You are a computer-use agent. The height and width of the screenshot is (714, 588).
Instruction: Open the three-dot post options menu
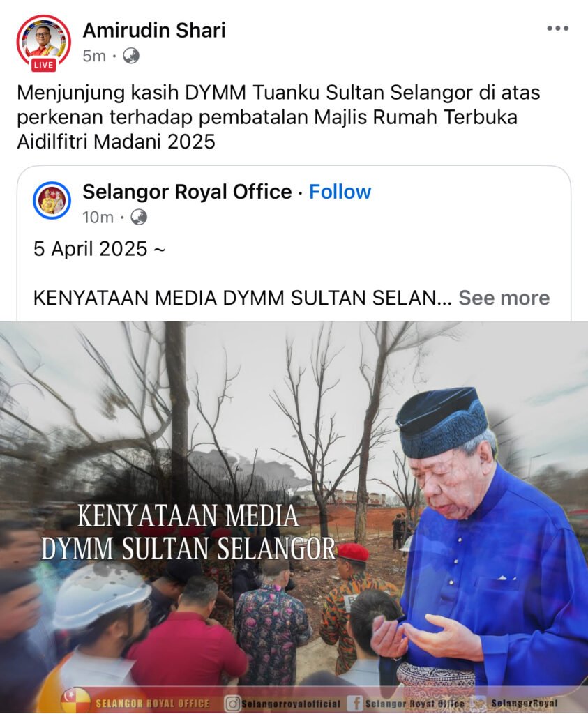coord(557,28)
